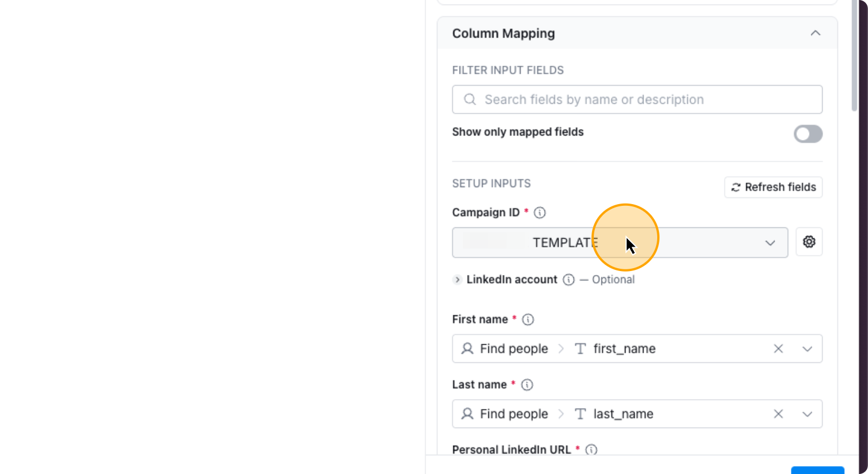
Task: Click the blue button at bottom
Action: coord(817,470)
